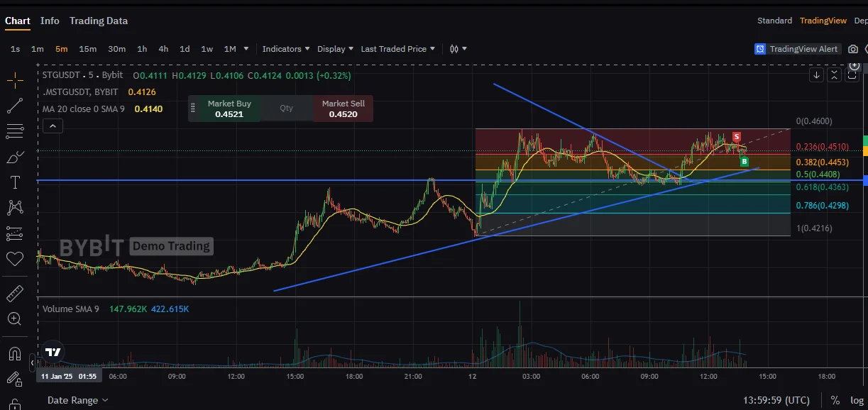
Task: Select the 1m timeframe
Action: [x=38, y=49]
